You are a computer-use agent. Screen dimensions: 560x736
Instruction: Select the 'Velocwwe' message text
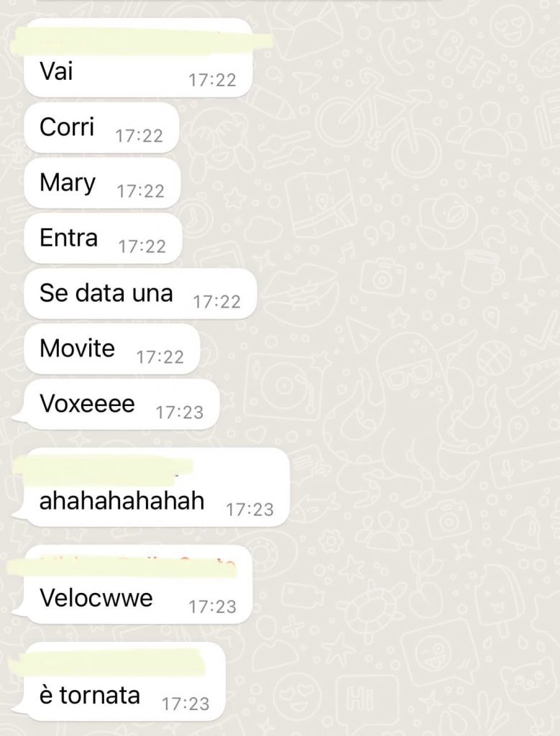pyautogui.click(x=96, y=598)
